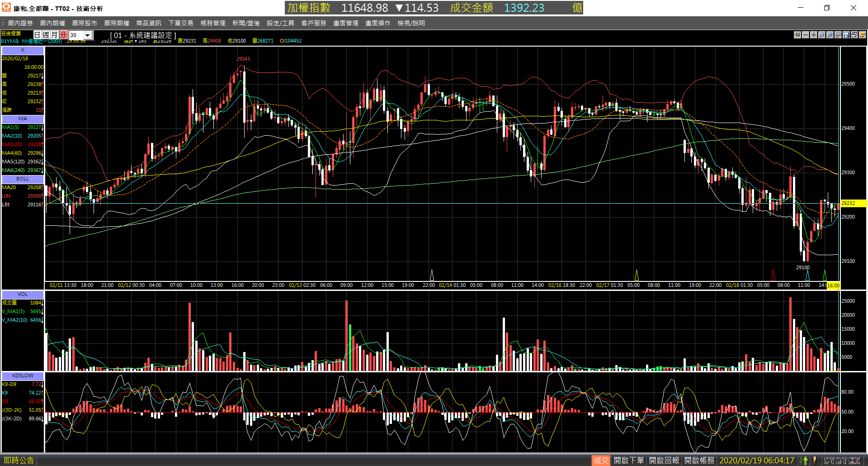Screen dimensions: 868x466
Task: Click the 即時公告 label in status bar
Action: click(x=19, y=461)
